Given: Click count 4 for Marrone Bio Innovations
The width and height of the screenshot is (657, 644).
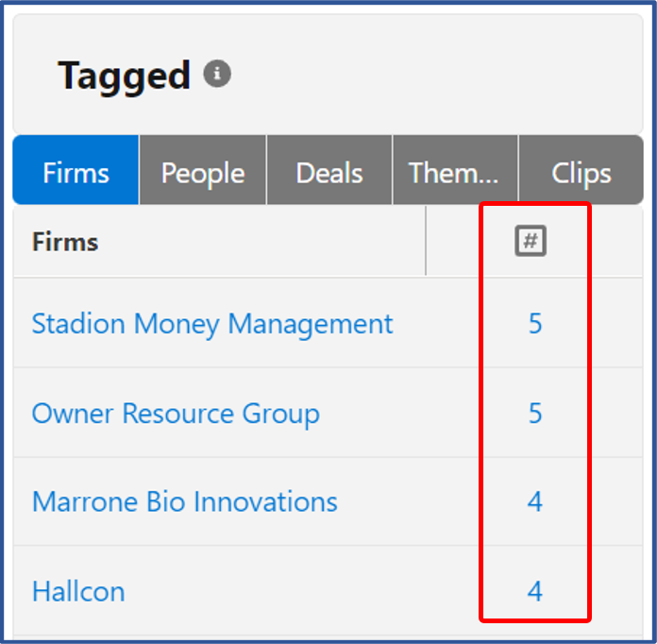Looking at the screenshot, I should pos(535,501).
